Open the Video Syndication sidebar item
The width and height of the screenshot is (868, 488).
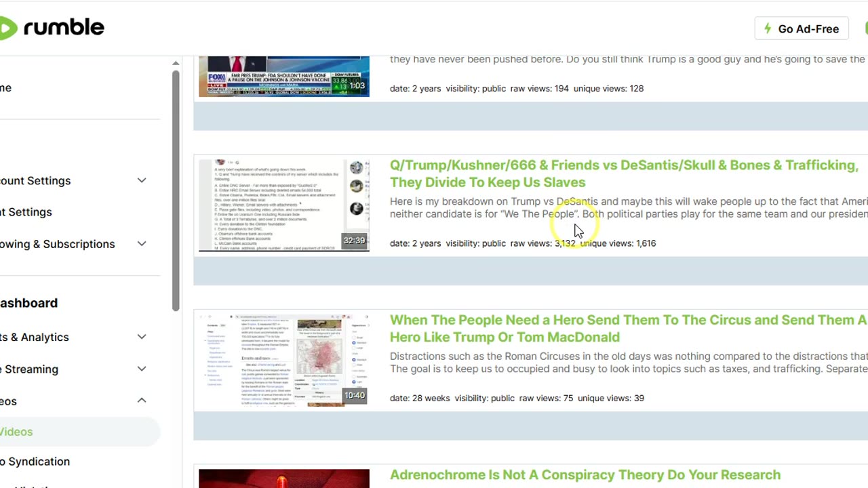pyautogui.click(x=35, y=462)
